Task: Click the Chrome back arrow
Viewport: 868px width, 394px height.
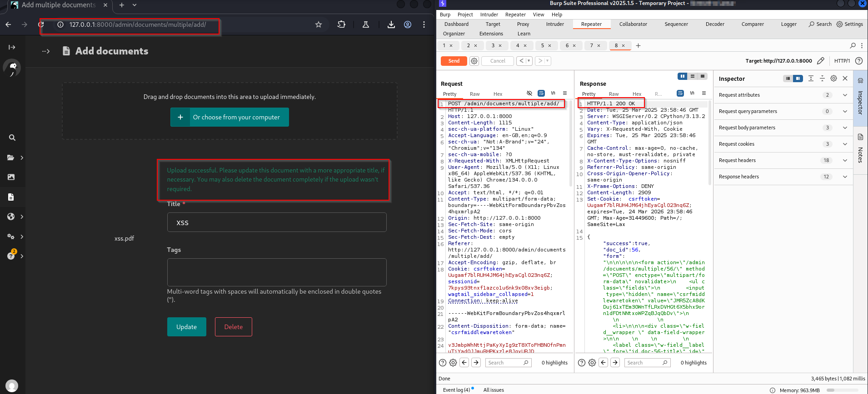Action: pyautogui.click(x=8, y=25)
